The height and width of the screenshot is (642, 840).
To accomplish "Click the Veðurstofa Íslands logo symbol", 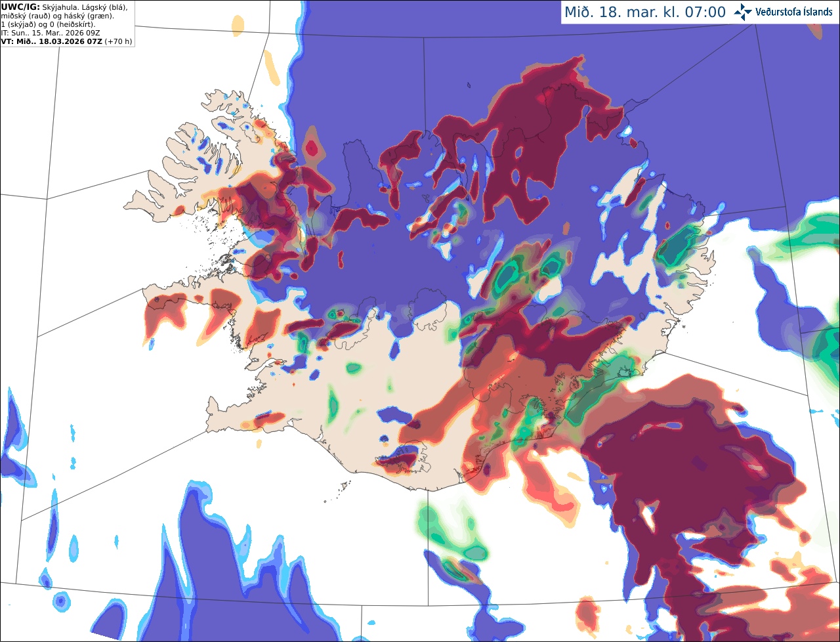I will pyautogui.click(x=743, y=12).
